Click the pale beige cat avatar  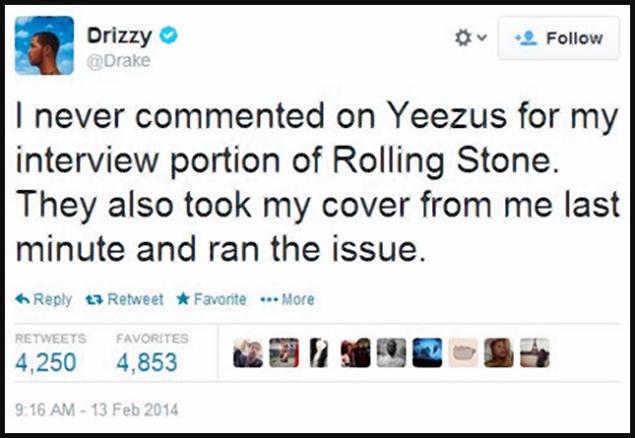463,353
